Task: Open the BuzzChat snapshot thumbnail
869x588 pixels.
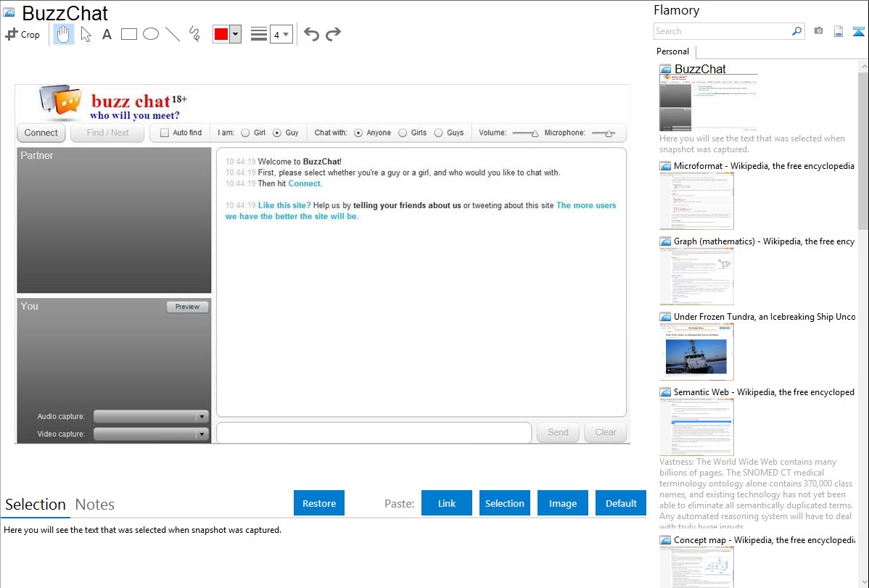Action: coord(708,103)
